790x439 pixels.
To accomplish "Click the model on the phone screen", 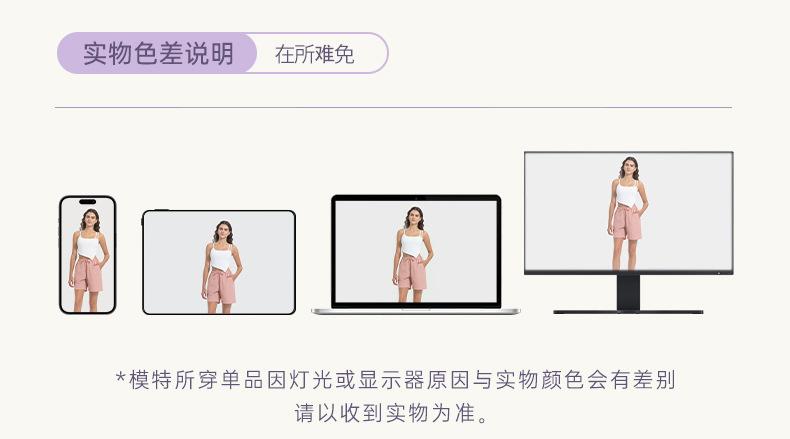I will click(89, 260).
